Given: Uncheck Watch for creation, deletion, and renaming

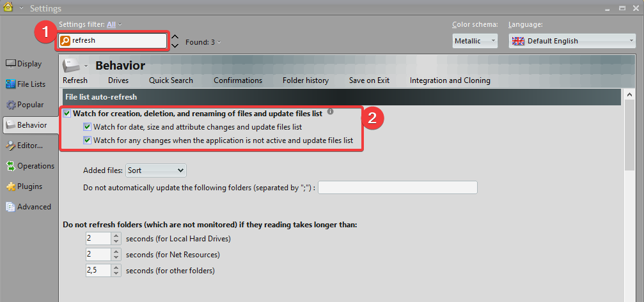Looking at the screenshot, I should [x=67, y=114].
